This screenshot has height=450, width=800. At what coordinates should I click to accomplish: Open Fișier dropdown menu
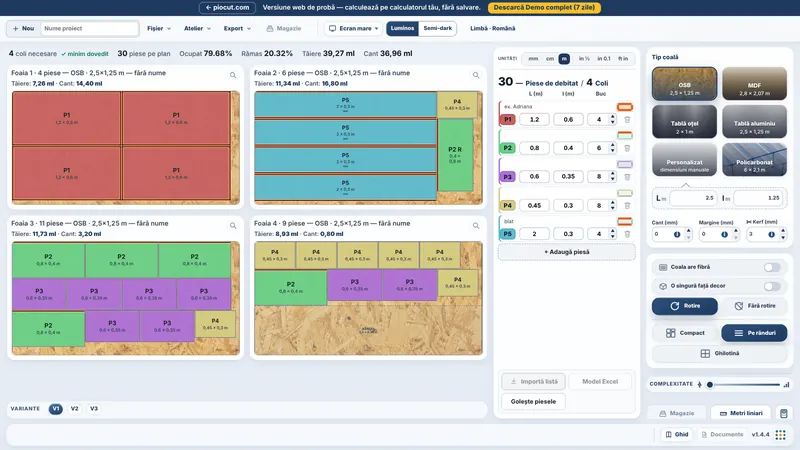tap(159, 29)
